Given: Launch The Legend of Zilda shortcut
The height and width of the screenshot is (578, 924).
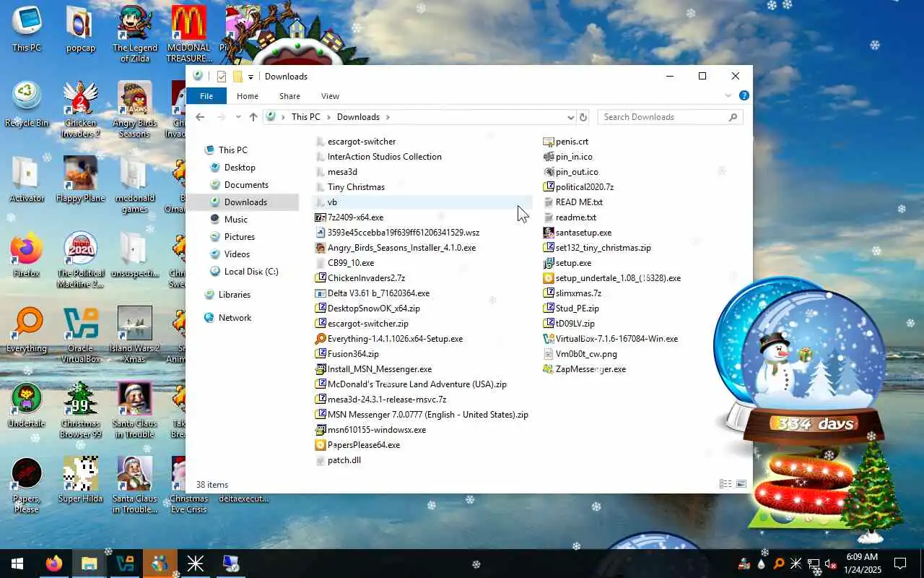Looking at the screenshot, I should (x=135, y=34).
